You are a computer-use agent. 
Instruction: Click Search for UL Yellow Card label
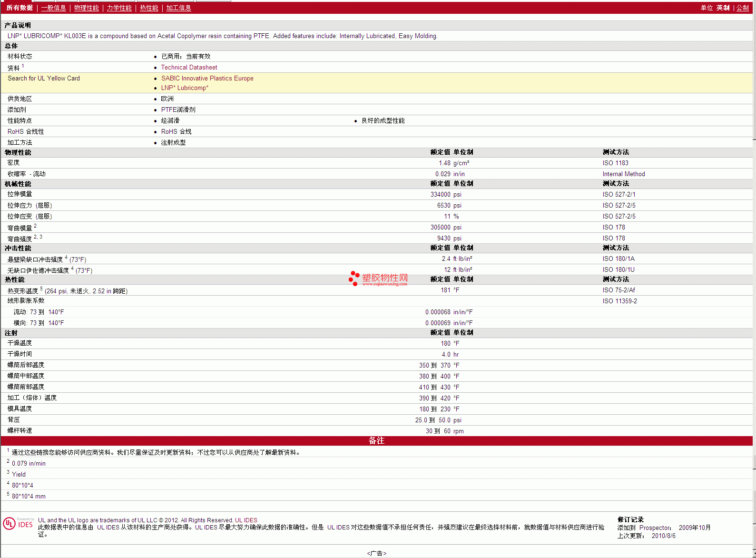(44, 79)
